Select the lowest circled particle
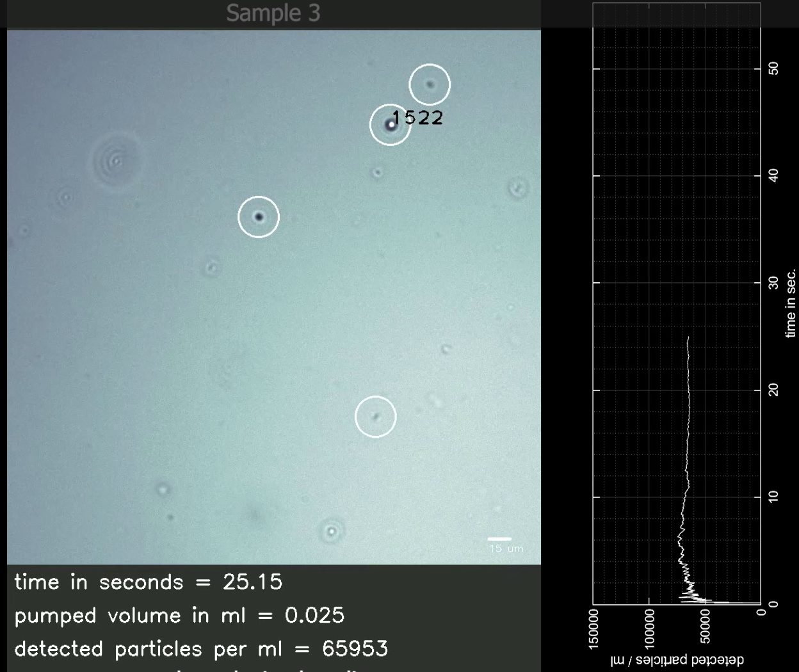This screenshot has height=672, width=799. point(376,417)
